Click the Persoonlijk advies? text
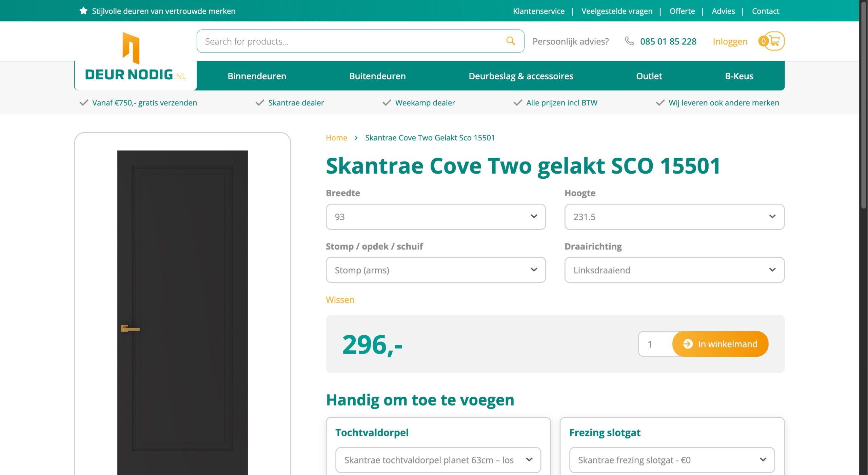Viewport: 868px width, 475px height. (x=571, y=41)
